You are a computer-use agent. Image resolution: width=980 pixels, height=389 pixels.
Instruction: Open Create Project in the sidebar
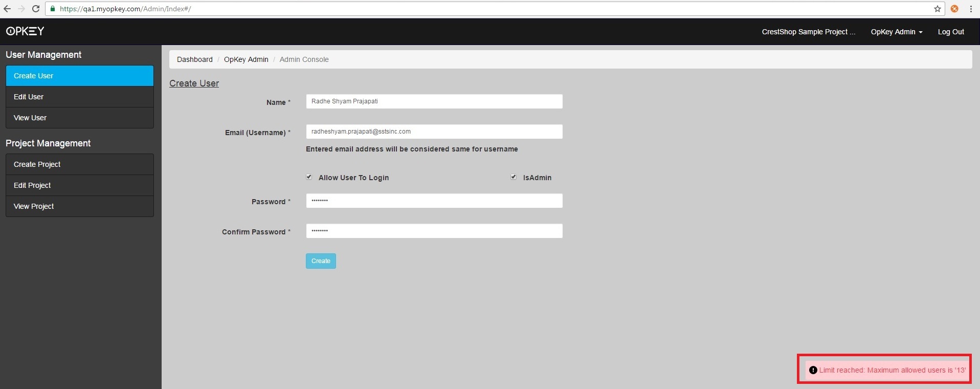click(80, 164)
